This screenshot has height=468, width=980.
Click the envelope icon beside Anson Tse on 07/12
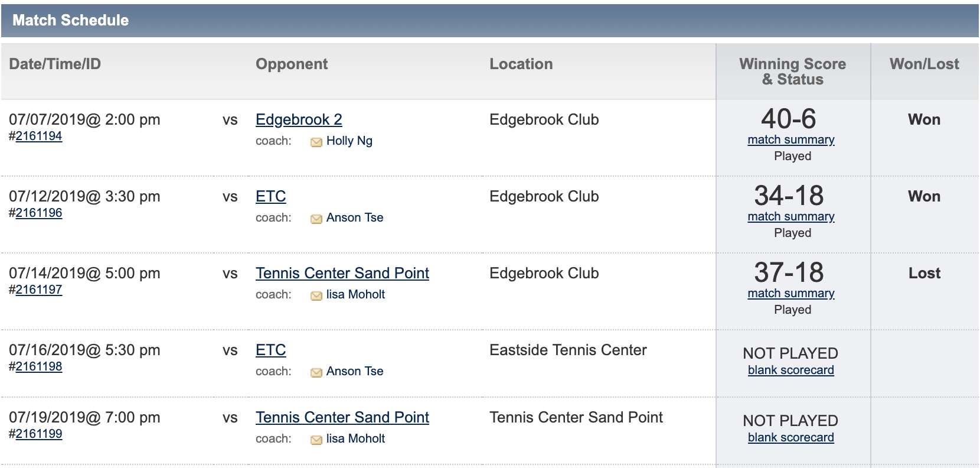(x=316, y=219)
